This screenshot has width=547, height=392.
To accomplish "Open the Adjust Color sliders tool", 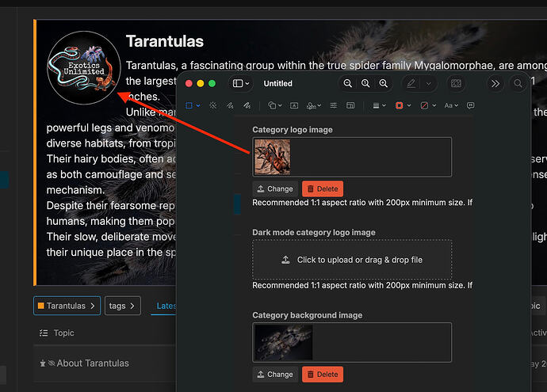I will 334,105.
